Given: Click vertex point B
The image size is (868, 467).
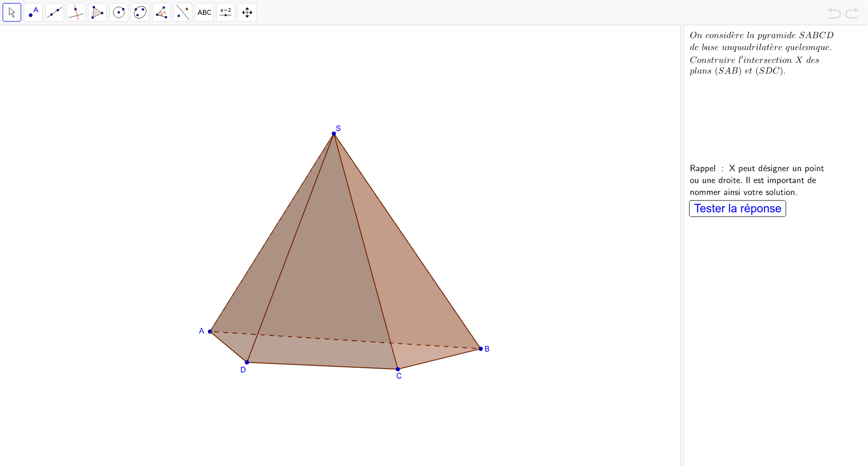Looking at the screenshot, I should pyautogui.click(x=481, y=349).
